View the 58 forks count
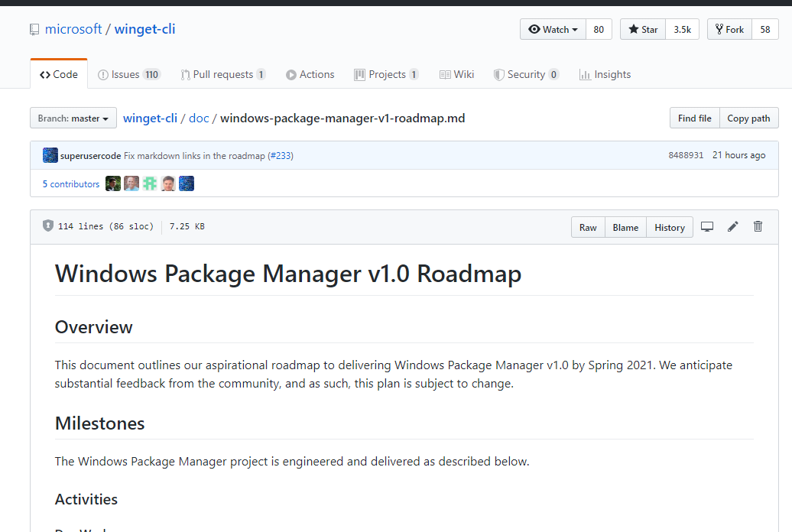The width and height of the screenshot is (792, 532). 765,29
